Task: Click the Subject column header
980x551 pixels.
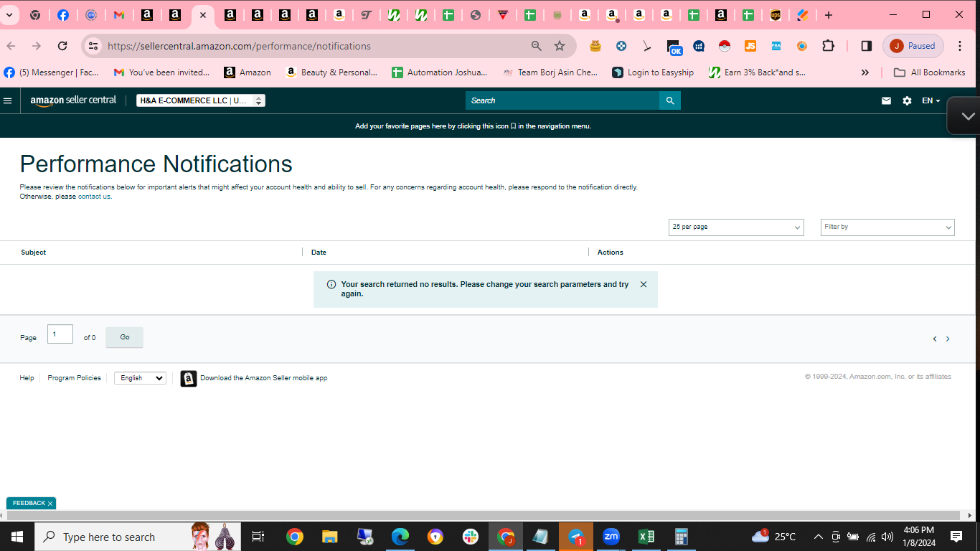Action: click(34, 253)
